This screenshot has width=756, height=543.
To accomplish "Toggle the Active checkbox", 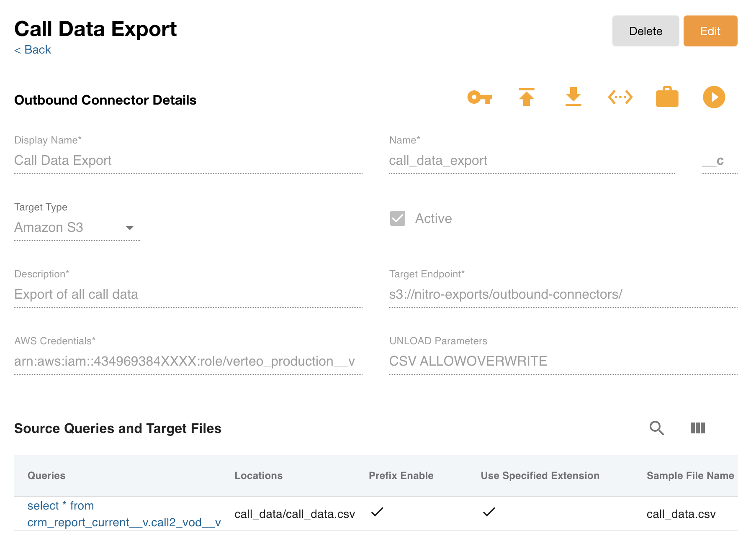I will (x=397, y=218).
